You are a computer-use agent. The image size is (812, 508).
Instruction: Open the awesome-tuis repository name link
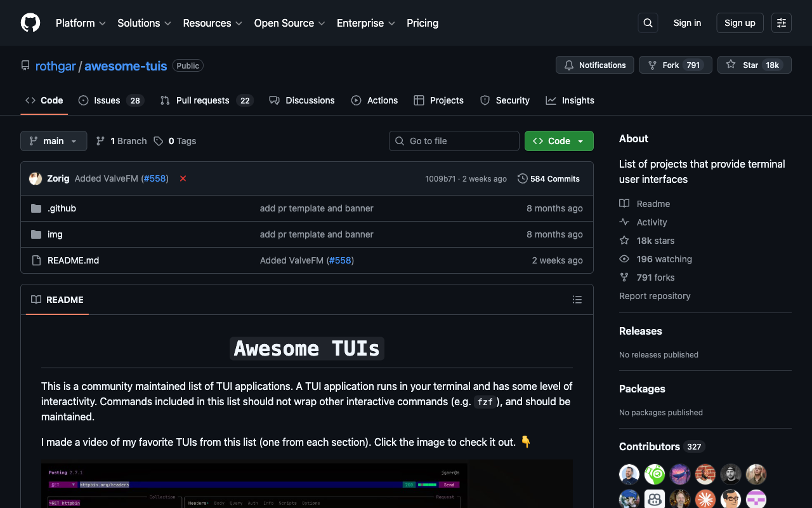pyautogui.click(x=126, y=65)
